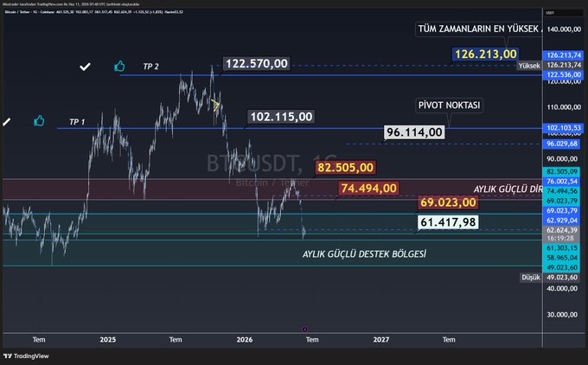
Task: Click 2026 on the time axis
Action: tap(245, 340)
